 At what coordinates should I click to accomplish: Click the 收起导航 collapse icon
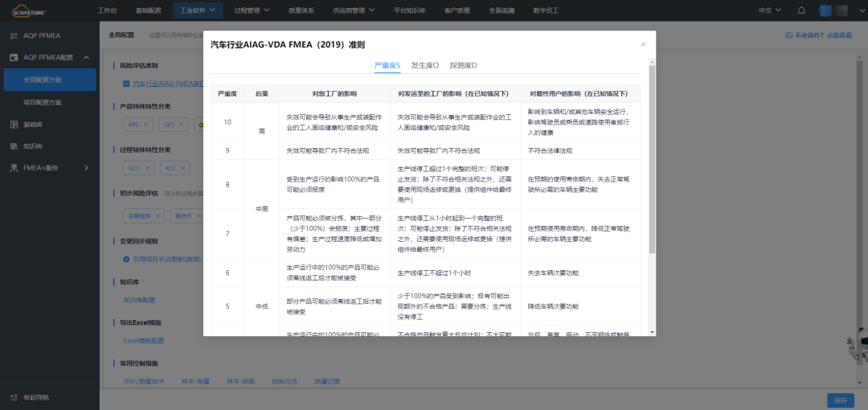point(14,397)
